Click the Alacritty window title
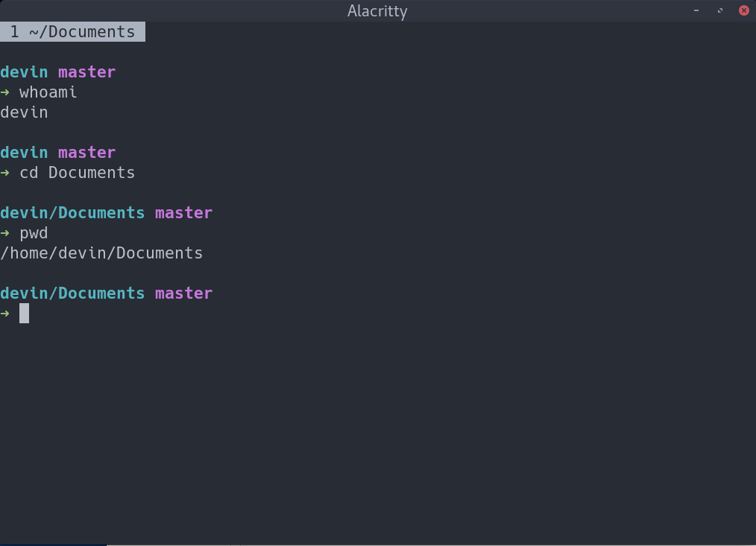Image resolution: width=756 pixels, height=546 pixels. [377, 11]
